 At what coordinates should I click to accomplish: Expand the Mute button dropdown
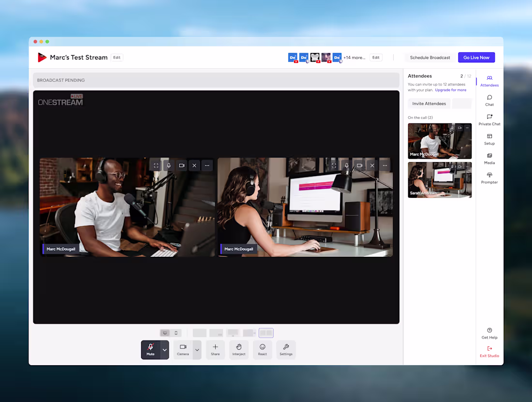tap(164, 349)
